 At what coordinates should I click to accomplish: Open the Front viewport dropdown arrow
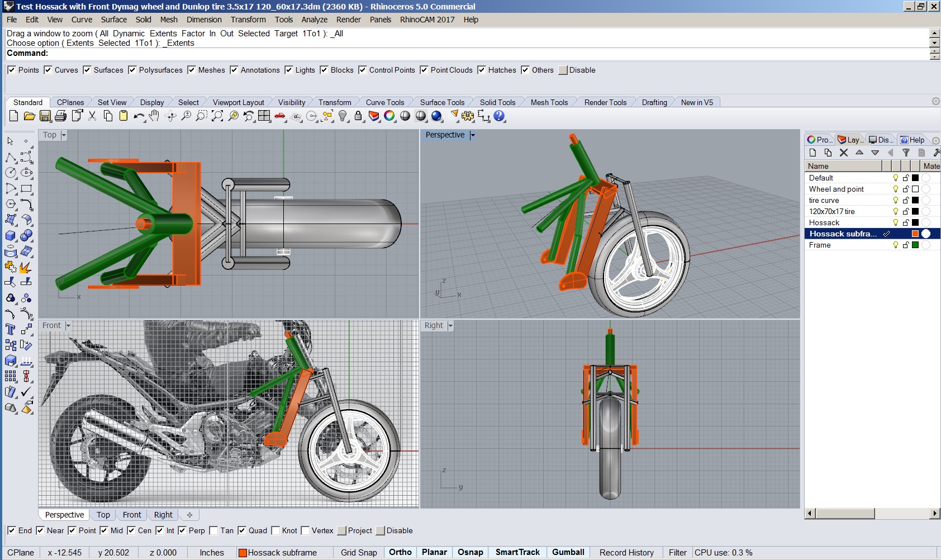(68, 326)
